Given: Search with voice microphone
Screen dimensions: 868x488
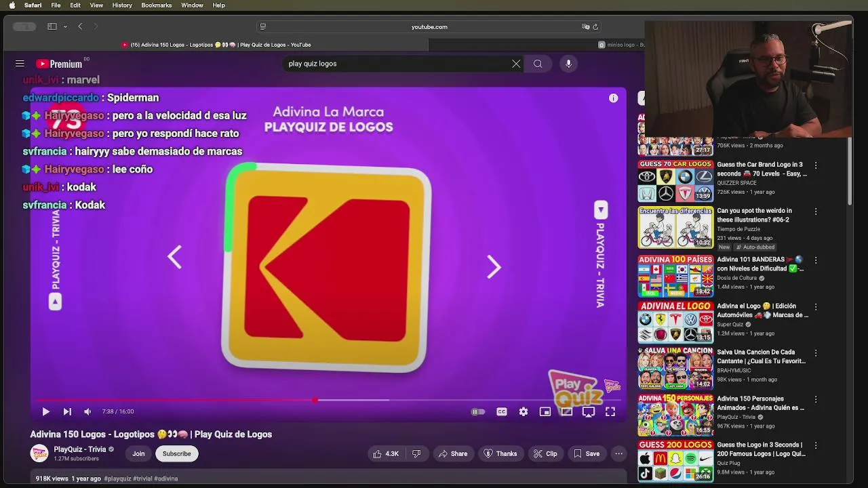Looking at the screenshot, I should (568, 64).
